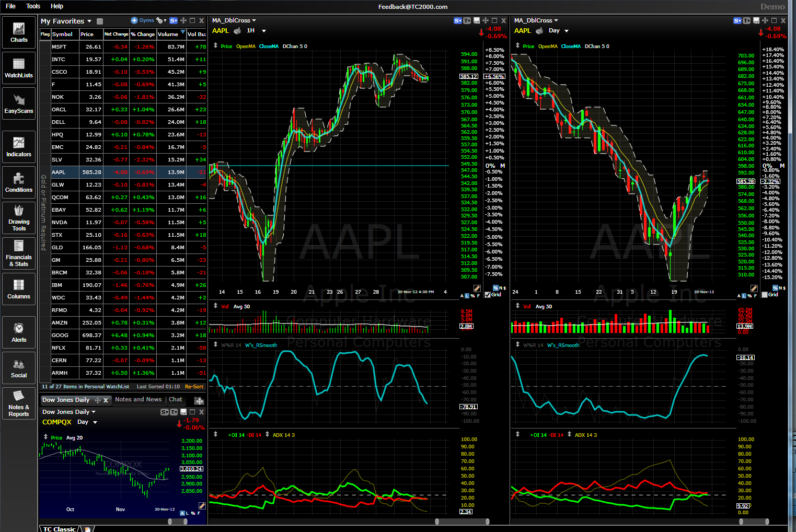The width and height of the screenshot is (796, 532).
Task: Toggle A scaling on COMPQX chart
Action: click(x=182, y=513)
